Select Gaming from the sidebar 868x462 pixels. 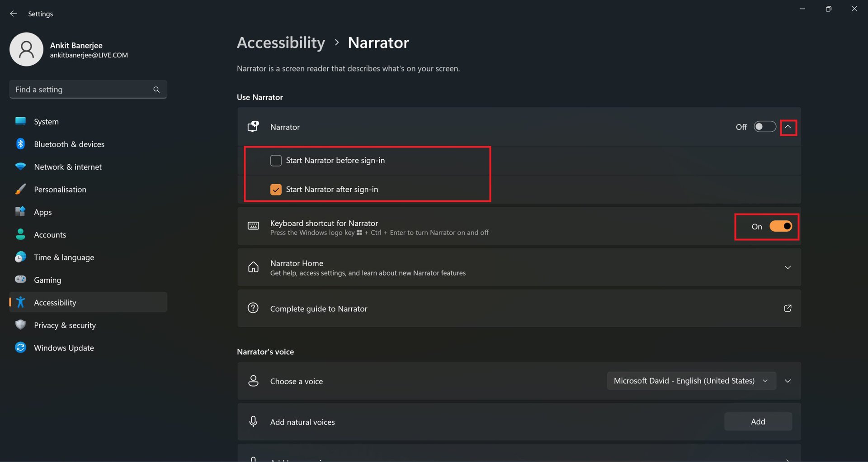pos(88,280)
